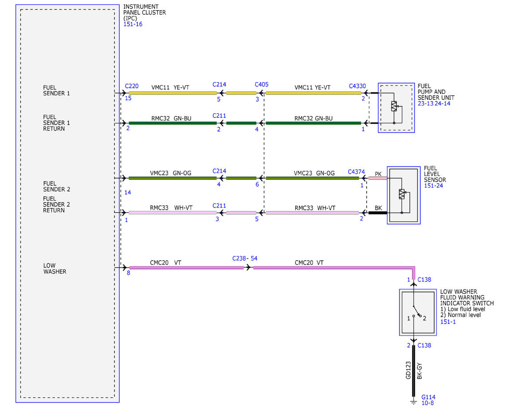This screenshot has width=532, height=411.
Task: Open the 10-8 ground page link
Action: [427, 403]
